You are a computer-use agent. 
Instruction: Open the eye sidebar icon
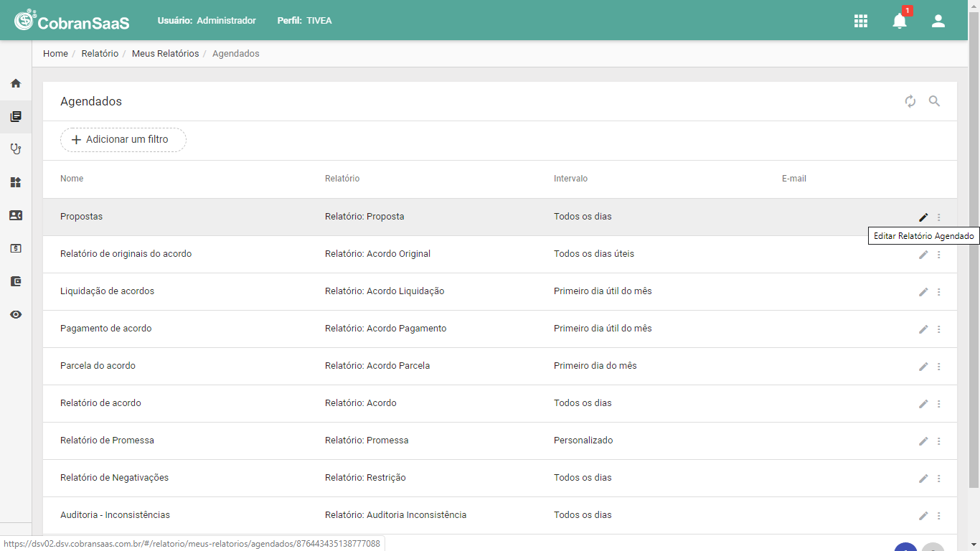point(16,314)
